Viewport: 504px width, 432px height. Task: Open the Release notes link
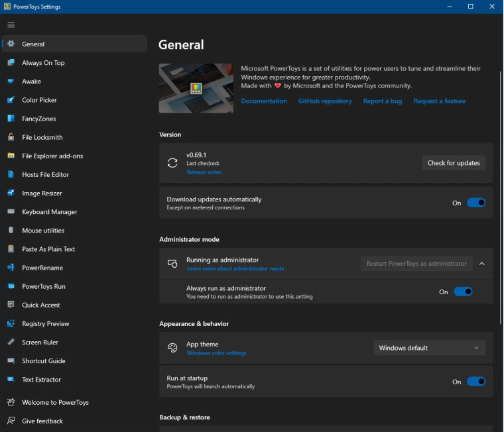pyautogui.click(x=204, y=172)
